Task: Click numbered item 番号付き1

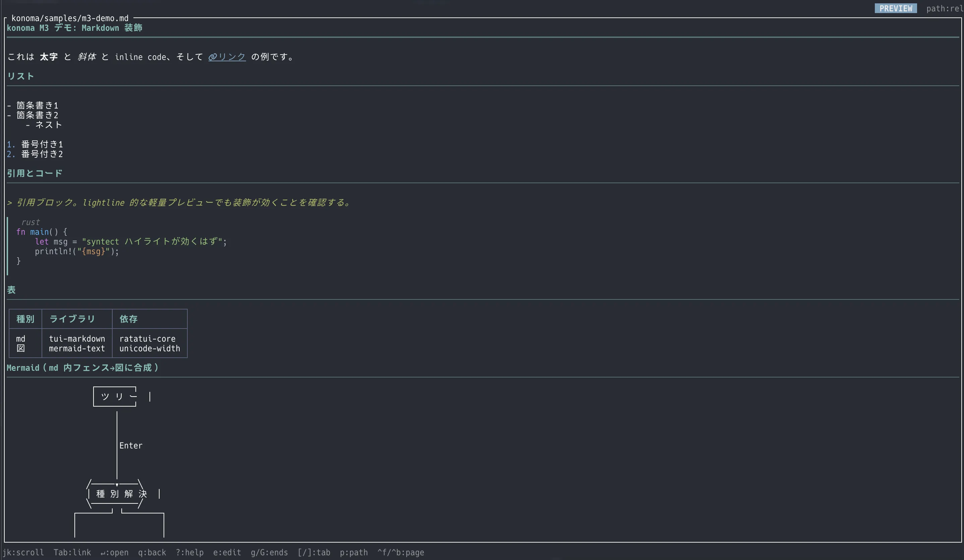Action: 42,144
